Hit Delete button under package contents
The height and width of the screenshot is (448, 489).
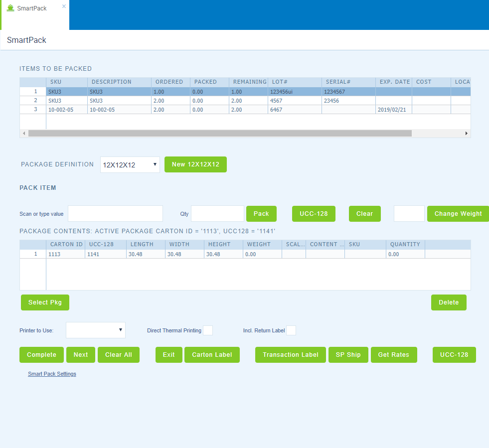448,302
